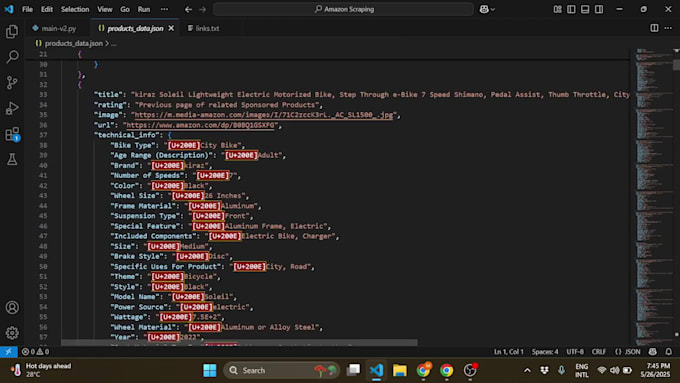Viewport: 680px width, 383px height.
Task: Click products_data.json in the breadcrumb
Action: [x=74, y=43]
